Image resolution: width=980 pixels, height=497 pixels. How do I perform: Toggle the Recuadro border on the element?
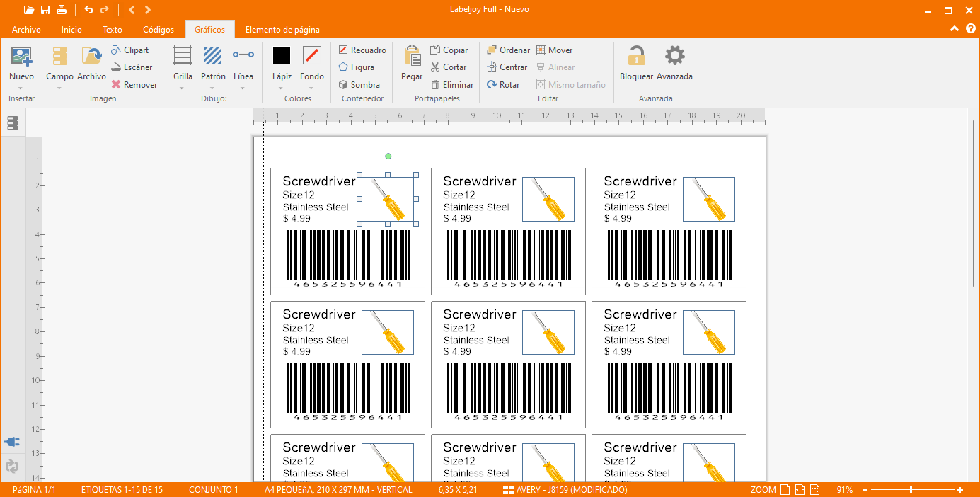coord(362,50)
